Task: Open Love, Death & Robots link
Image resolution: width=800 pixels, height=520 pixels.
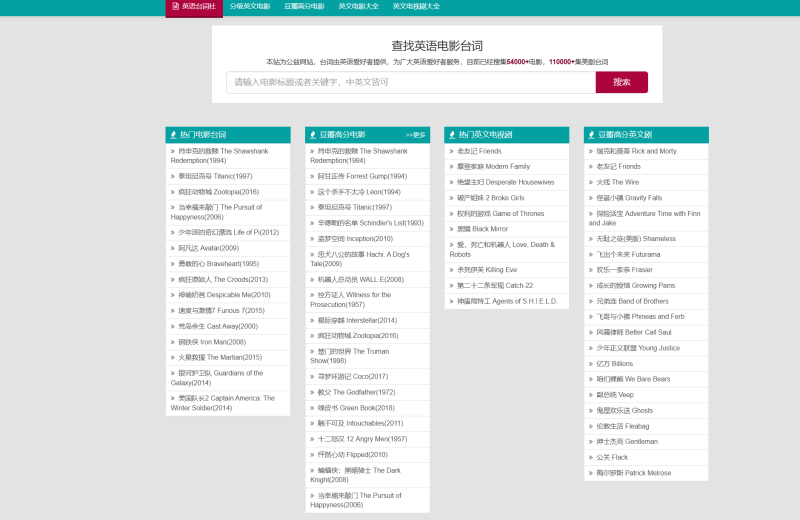Action: pyautogui.click(x=502, y=250)
